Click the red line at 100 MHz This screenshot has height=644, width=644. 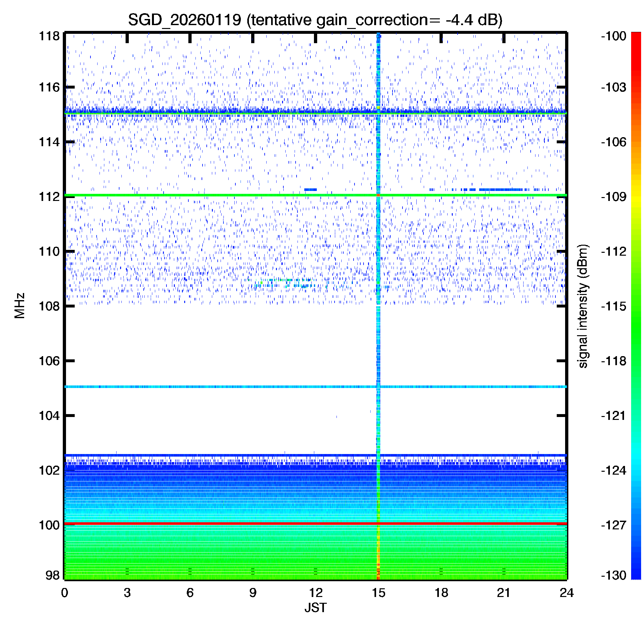pos(233,524)
